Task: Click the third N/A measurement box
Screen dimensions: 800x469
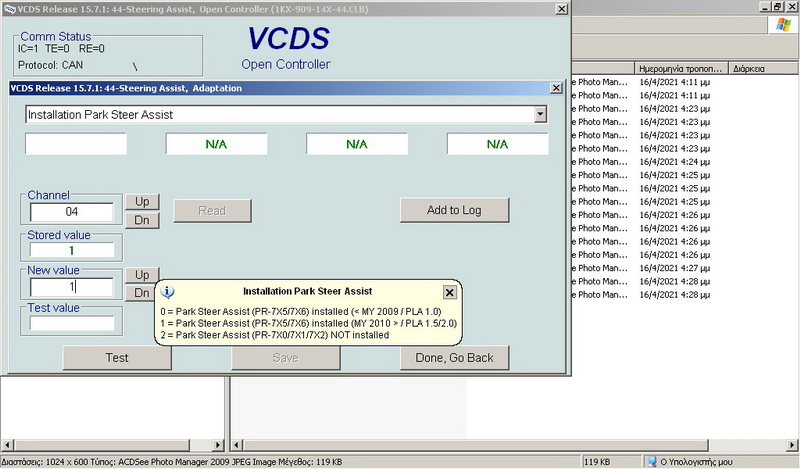Action: click(x=357, y=144)
